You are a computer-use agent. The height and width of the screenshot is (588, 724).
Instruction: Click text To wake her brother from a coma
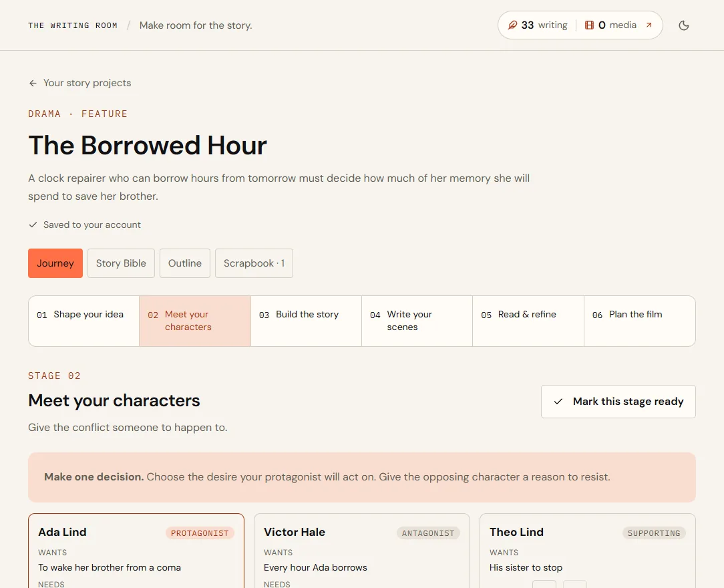pyautogui.click(x=110, y=568)
